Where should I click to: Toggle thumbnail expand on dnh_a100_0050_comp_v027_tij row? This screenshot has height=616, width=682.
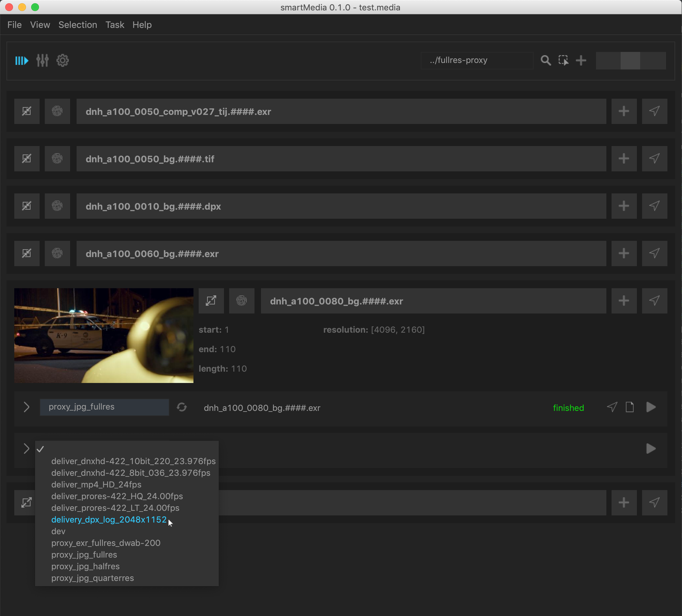(27, 111)
